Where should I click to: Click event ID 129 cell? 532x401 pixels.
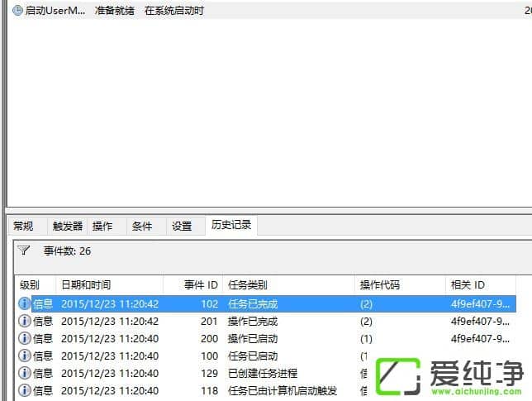click(x=209, y=373)
